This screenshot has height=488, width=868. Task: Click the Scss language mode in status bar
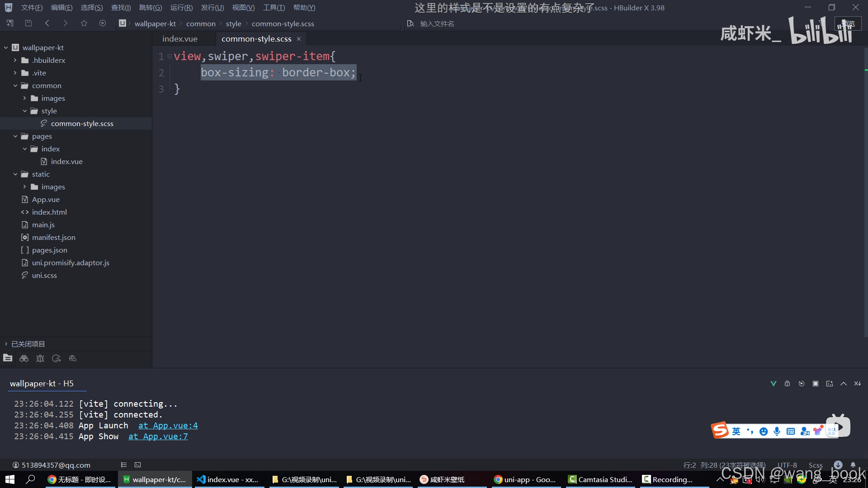point(816,465)
